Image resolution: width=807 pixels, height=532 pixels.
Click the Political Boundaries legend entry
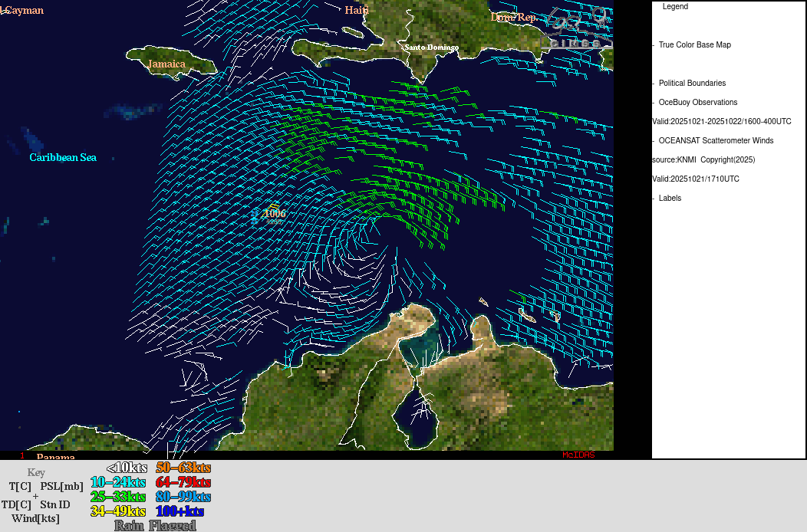[x=692, y=84]
